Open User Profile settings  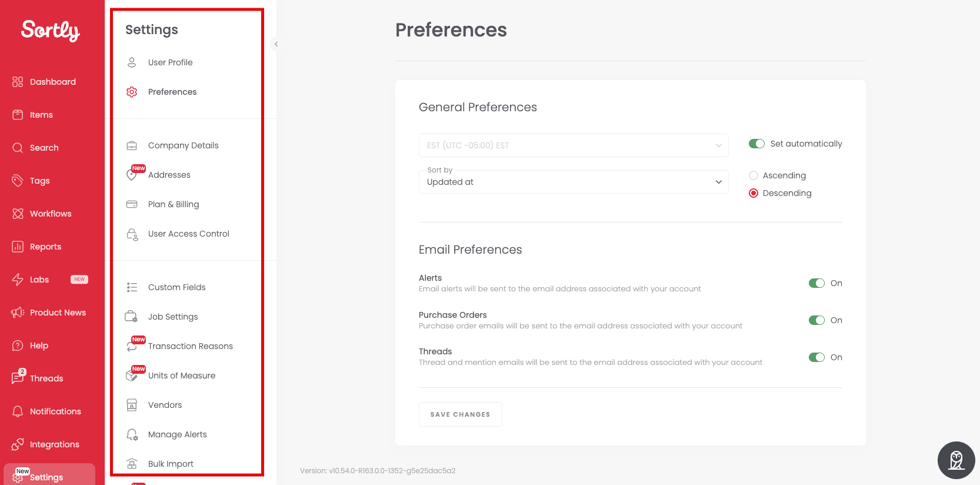point(170,62)
